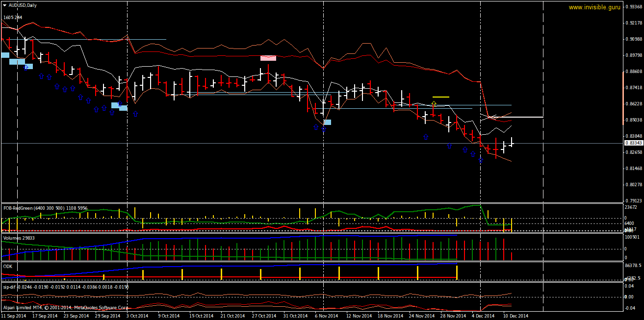644x320 pixels.
Task: Click the 23 Sep 2014 date label
Action: click(x=76, y=316)
